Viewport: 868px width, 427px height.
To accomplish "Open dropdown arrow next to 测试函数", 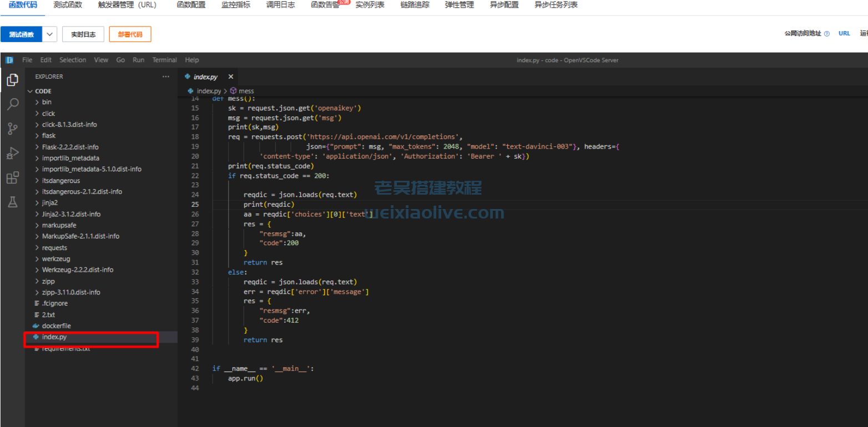I will (x=50, y=34).
